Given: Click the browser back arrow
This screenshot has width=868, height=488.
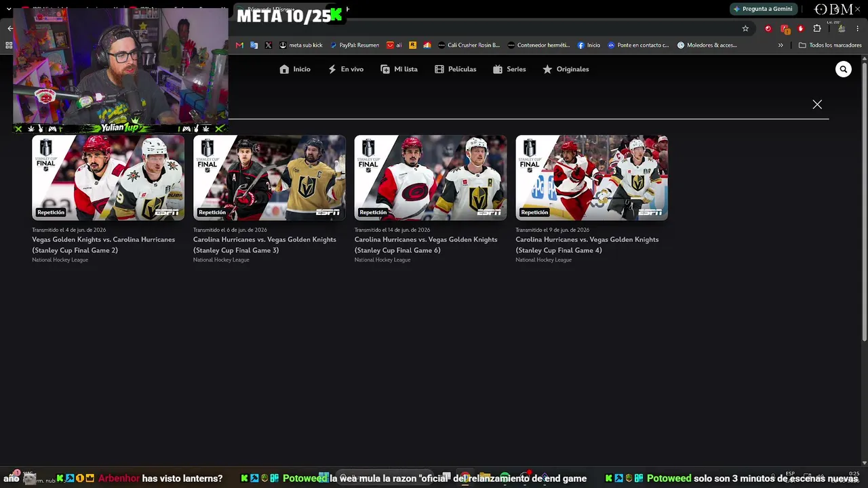Looking at the screenshot, I should [9, 28].
